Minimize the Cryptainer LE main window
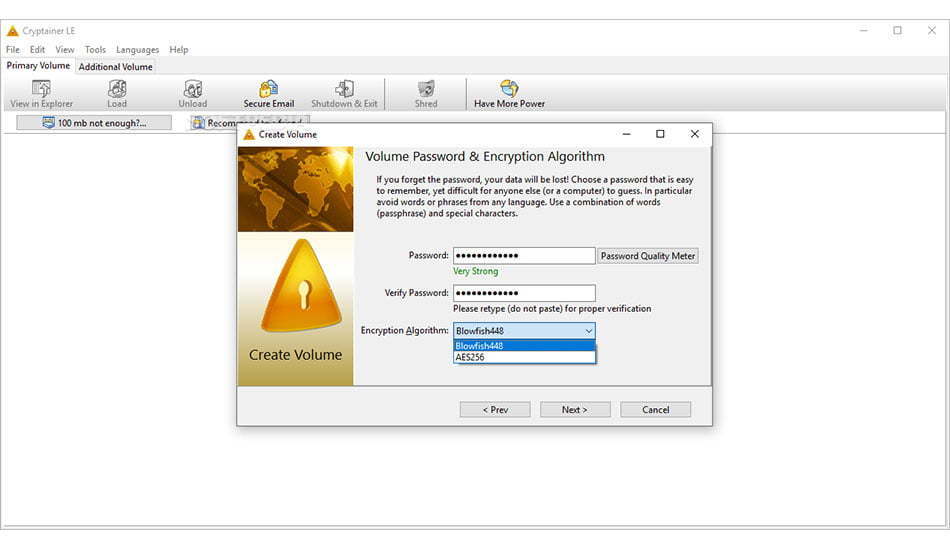 click(863, 30)
